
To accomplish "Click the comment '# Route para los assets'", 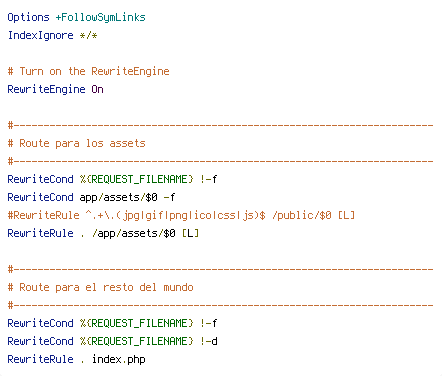I will [76, 143].
